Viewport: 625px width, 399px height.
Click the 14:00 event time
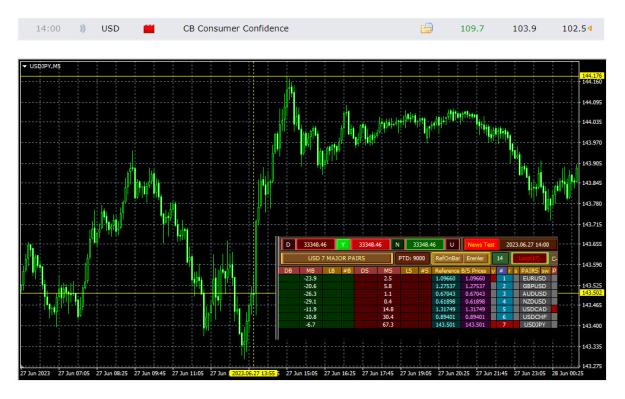click(48, 29)
